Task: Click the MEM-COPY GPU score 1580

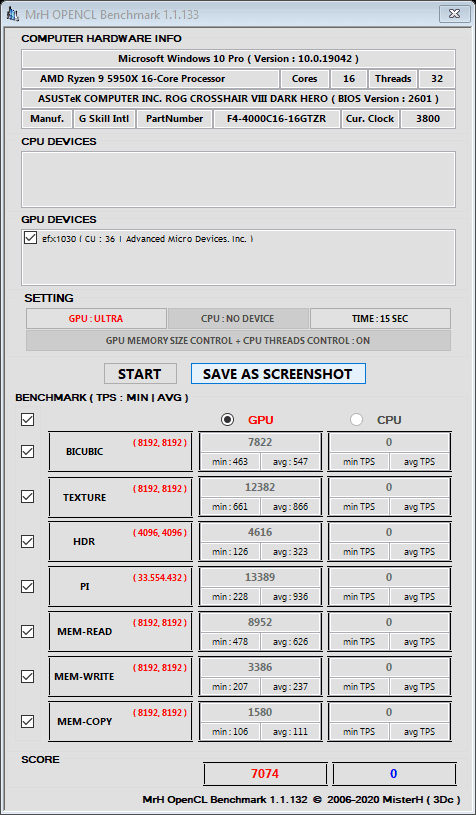Action: [x=260, y=712]
